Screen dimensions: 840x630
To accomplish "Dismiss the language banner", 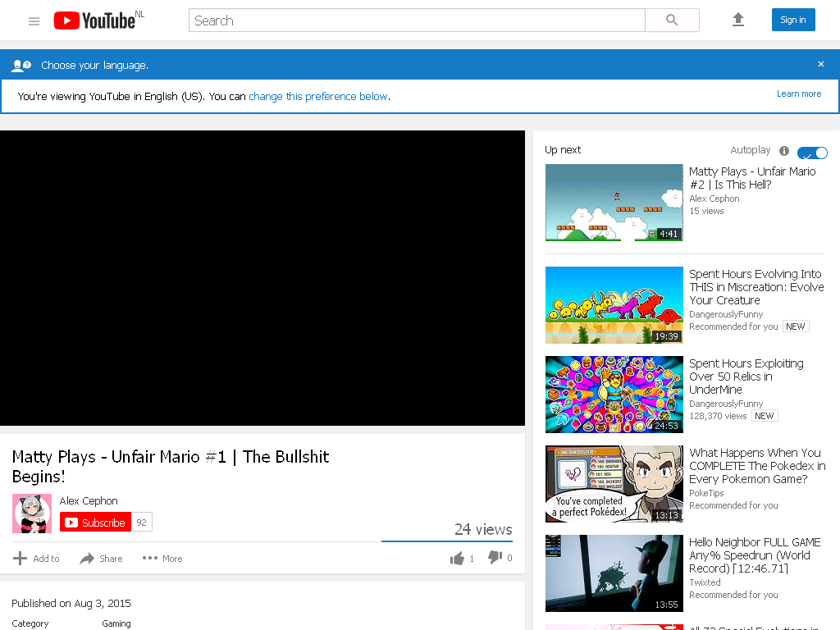I will pos(820,64).
